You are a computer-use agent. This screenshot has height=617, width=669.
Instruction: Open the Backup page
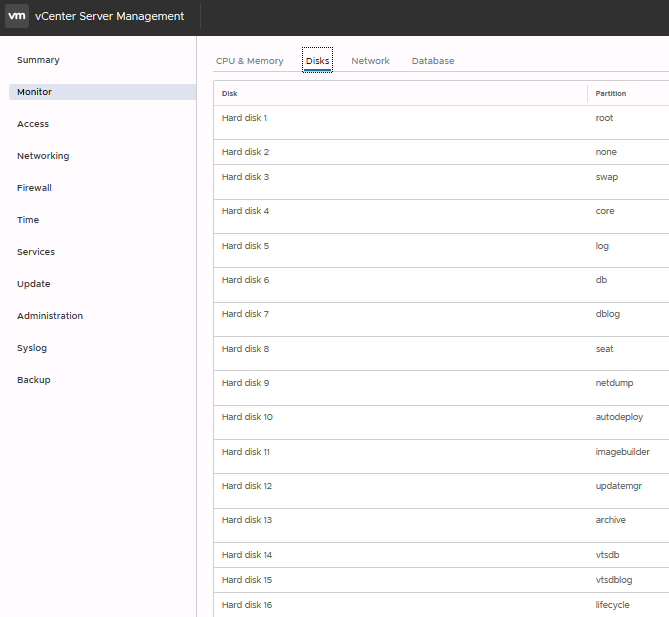coord(34,380)
